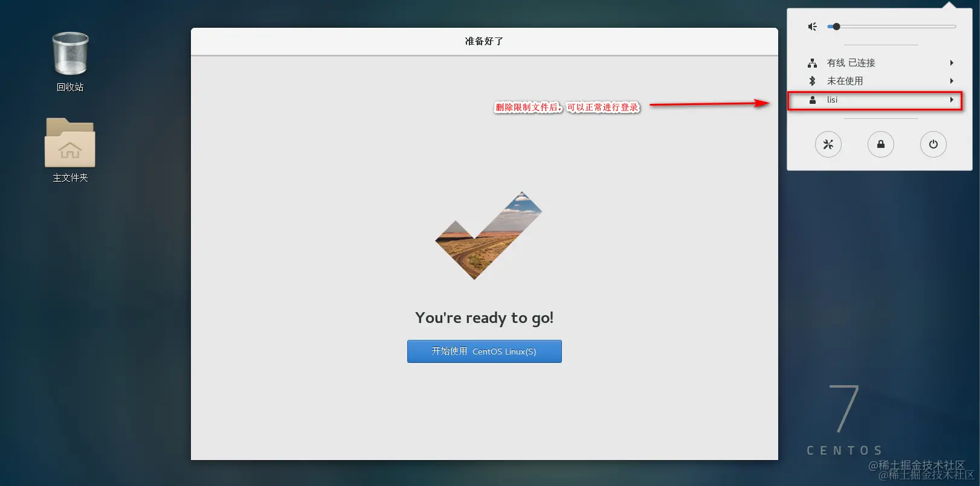The image size is (980, 486).
Task: Expand the Bluetooth submenu arrow
Action: pos(952,81)
